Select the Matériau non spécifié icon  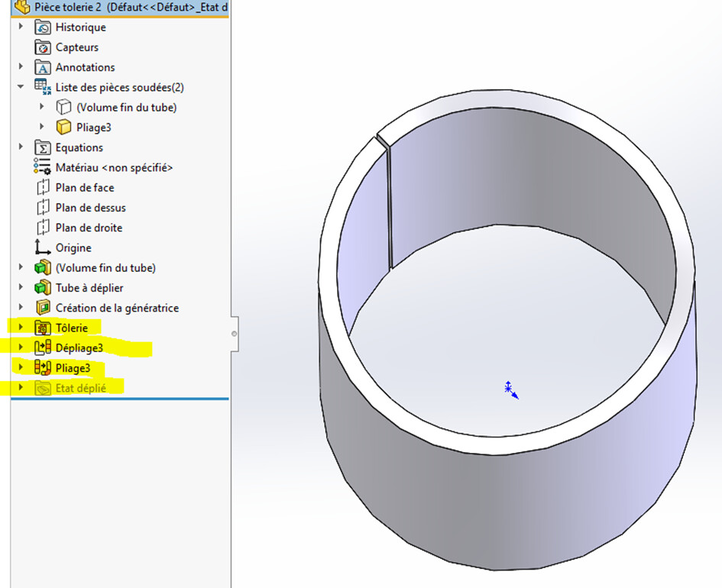pyautogui.click(x=42, y=167)
